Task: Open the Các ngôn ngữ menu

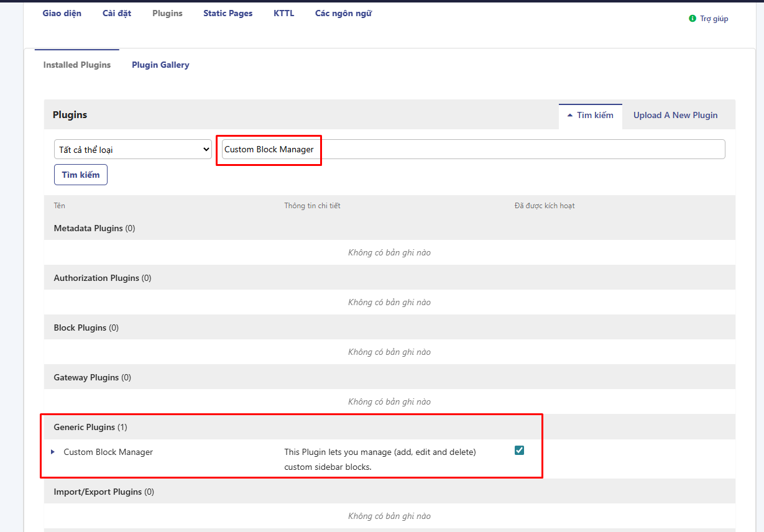Action: [343, 12]
